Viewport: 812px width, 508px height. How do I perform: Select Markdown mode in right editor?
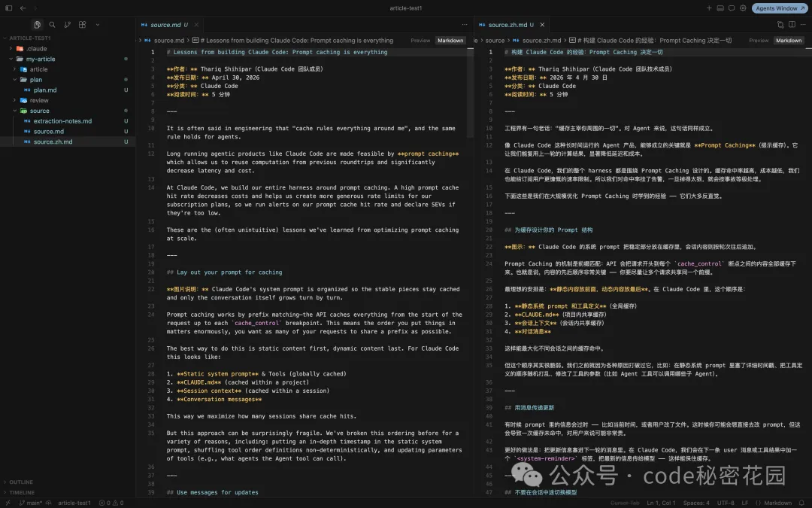coord(789,41)
